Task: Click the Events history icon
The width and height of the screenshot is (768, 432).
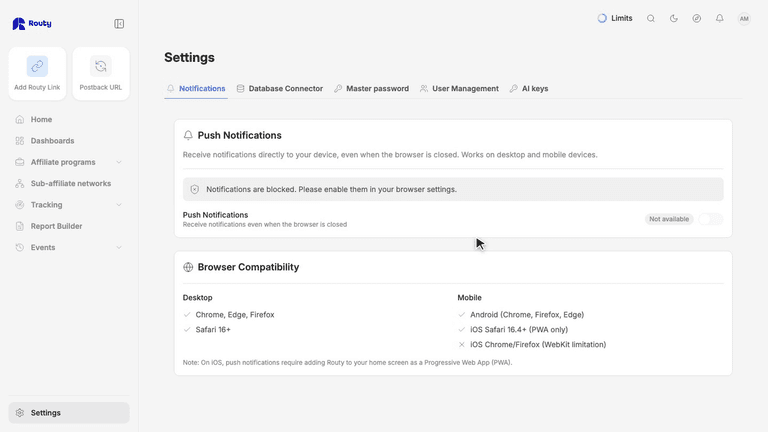Action: [20, 247]
